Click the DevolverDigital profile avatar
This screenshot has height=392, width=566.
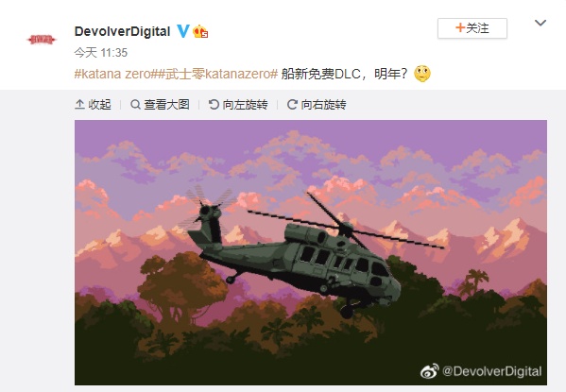click(42, 39)
